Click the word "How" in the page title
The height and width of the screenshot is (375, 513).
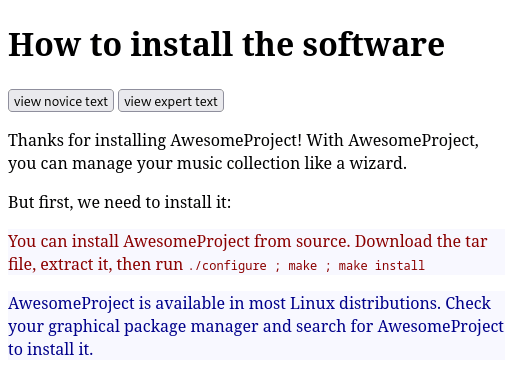(44, 44)
